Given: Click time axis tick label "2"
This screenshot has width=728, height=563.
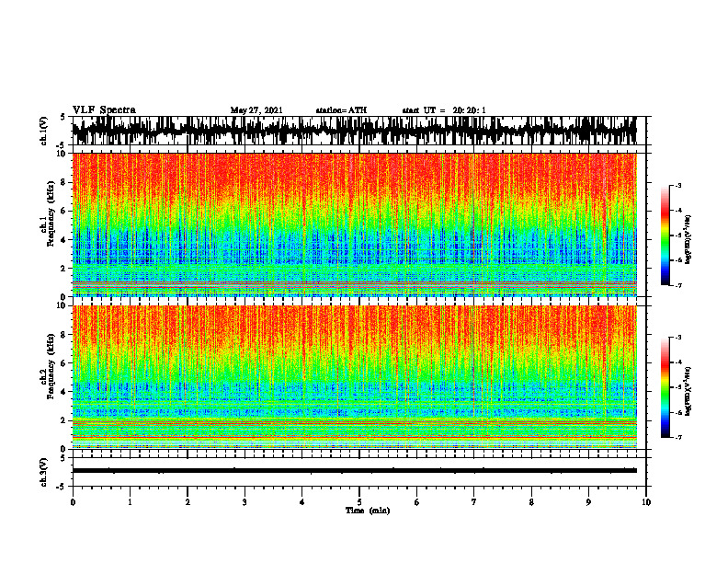Looking at the screenshot, I should tap(188, 502).
